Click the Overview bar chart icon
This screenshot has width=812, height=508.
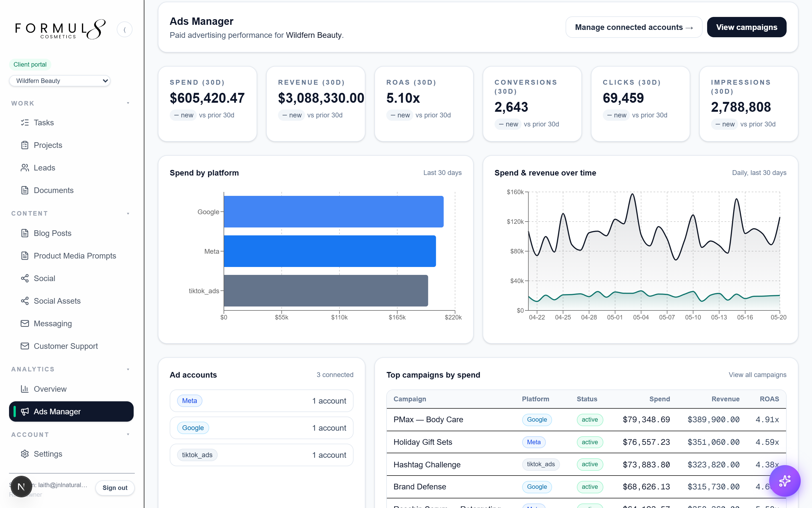click(x=25, y=389)
